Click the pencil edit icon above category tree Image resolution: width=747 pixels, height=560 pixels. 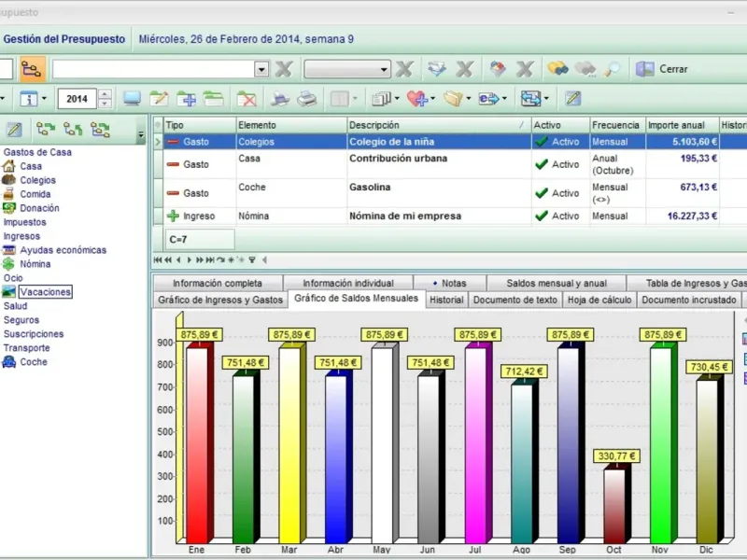point(14,129)
